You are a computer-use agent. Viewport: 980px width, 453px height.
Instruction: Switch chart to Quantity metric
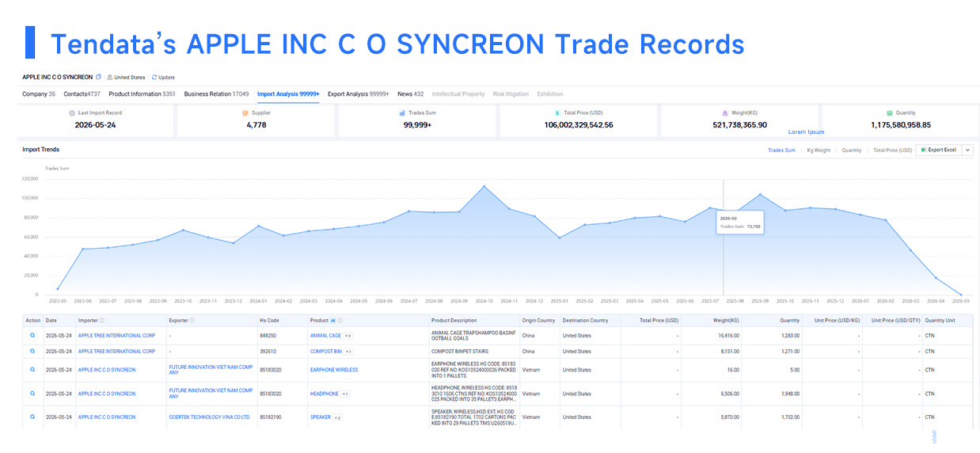click(852, 150)
